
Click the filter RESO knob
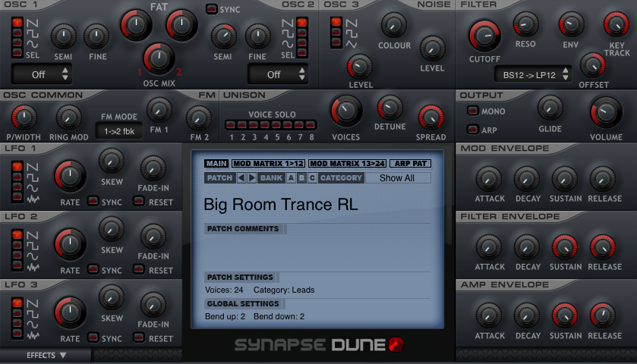[525, 24]
